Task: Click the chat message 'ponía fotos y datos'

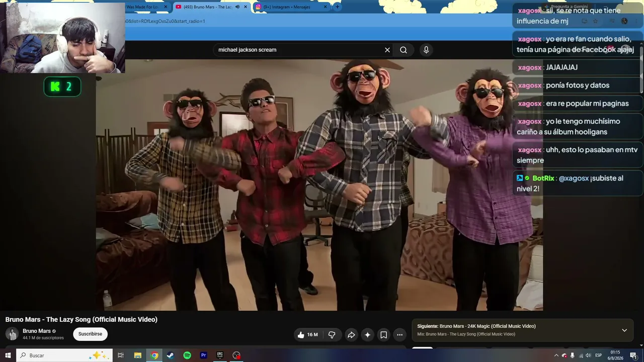Action: point(578,85)
